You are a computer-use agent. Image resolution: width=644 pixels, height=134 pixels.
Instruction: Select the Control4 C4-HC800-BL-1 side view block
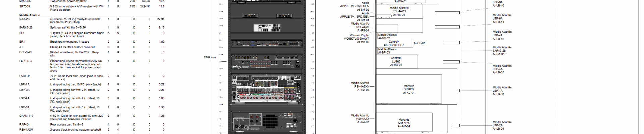(394, 43)
